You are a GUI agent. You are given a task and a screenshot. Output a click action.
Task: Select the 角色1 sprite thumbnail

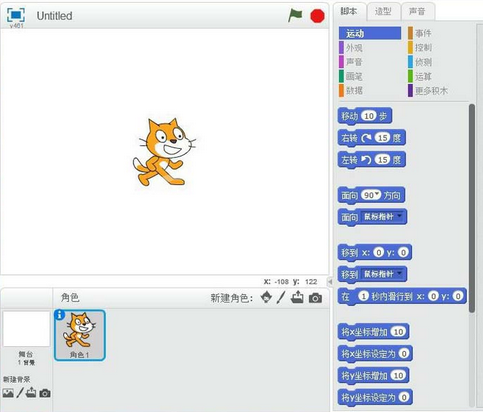coord(80,335)
